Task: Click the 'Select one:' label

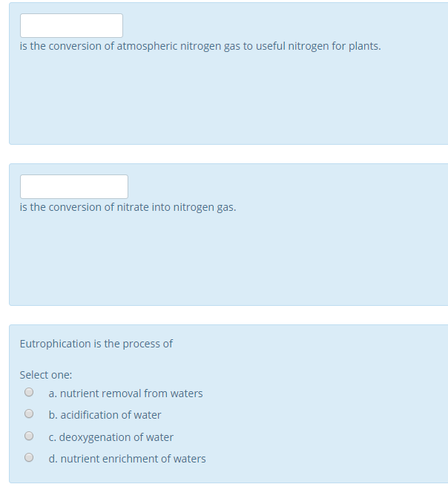Action: pos(46,375)
